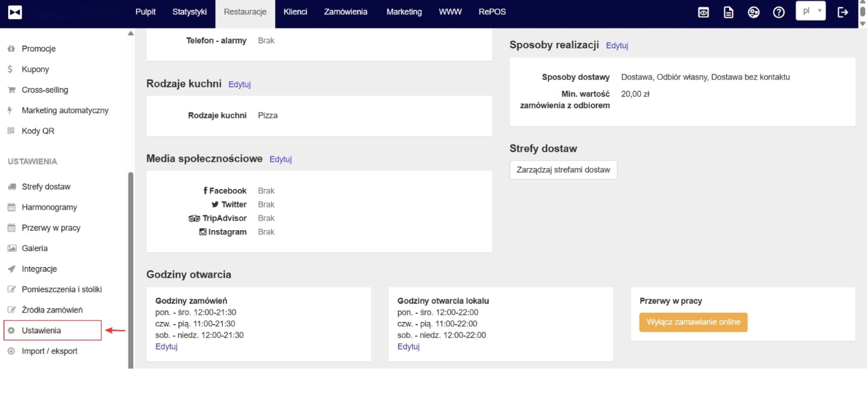Switch to the Zamówienia tab

click(x=346, y=12)
